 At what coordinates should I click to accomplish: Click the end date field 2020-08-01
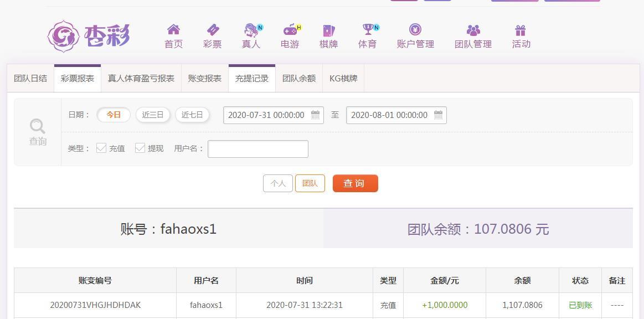tap(396, 115)
